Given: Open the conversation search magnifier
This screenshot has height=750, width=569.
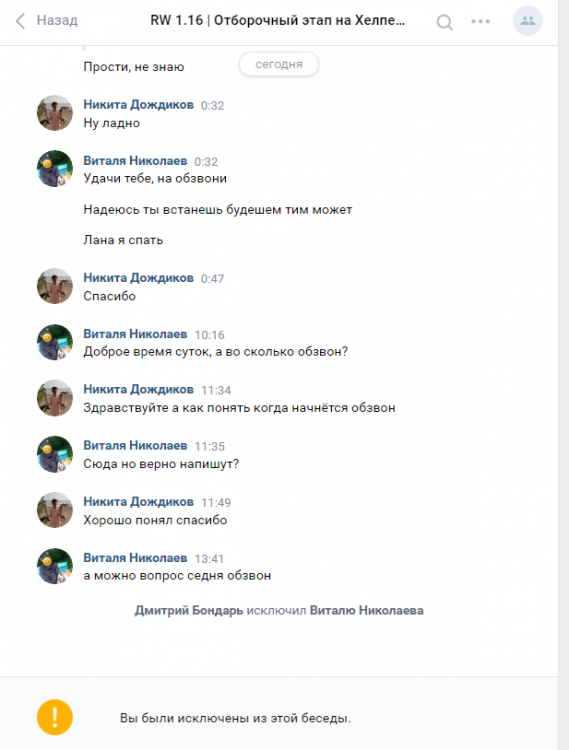Looking at the screenshot, I should point(444,22).
